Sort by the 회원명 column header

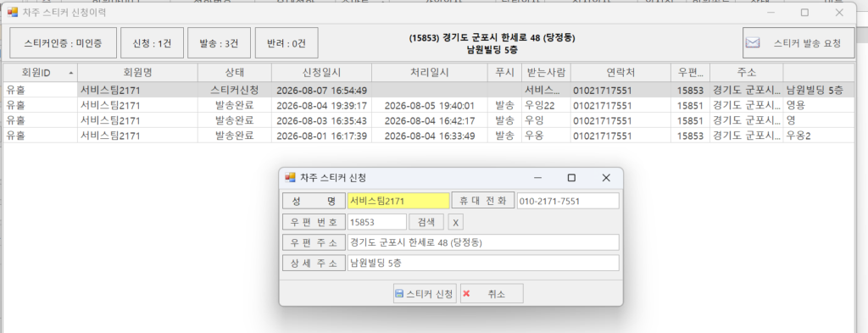click(137, 73)
